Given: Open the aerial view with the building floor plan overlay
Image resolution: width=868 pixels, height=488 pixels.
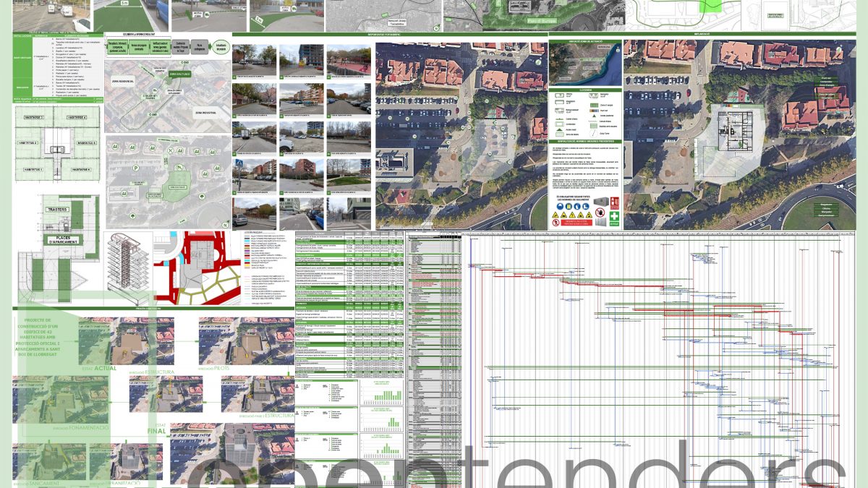Looking at the screenshot, I should point(739,134).
